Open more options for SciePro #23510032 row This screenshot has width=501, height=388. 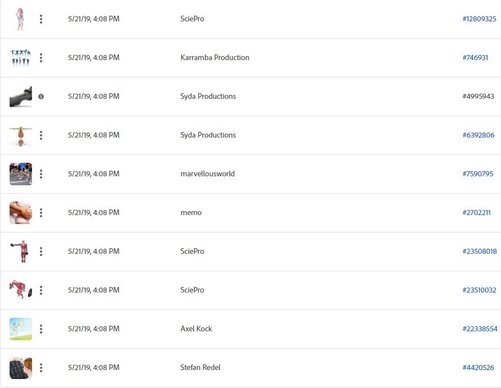41,290
